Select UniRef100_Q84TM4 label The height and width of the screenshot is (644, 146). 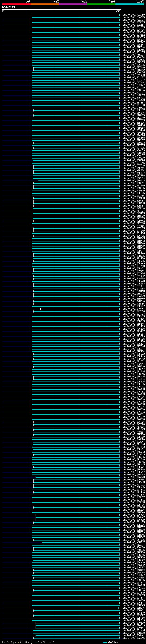click(x=133, y=600)
